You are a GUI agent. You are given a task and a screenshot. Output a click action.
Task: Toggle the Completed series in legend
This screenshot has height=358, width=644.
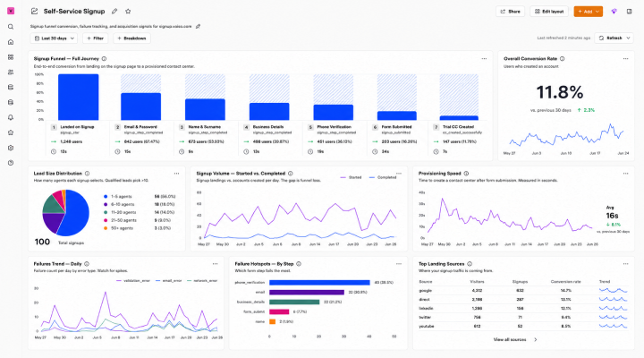(x=383, y=177)
